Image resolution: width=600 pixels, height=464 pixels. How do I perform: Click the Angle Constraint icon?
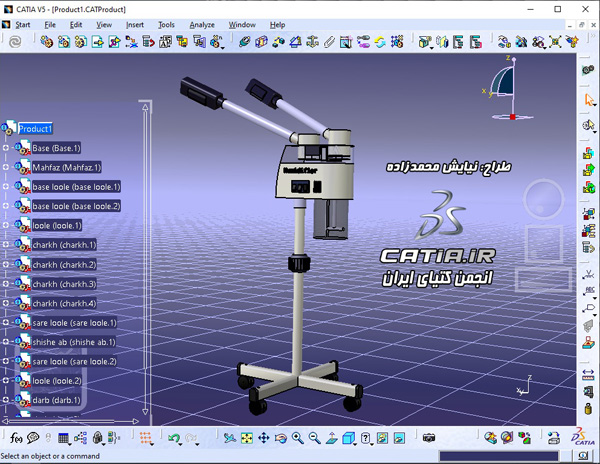pyautogui.click(x=295, y=42)
